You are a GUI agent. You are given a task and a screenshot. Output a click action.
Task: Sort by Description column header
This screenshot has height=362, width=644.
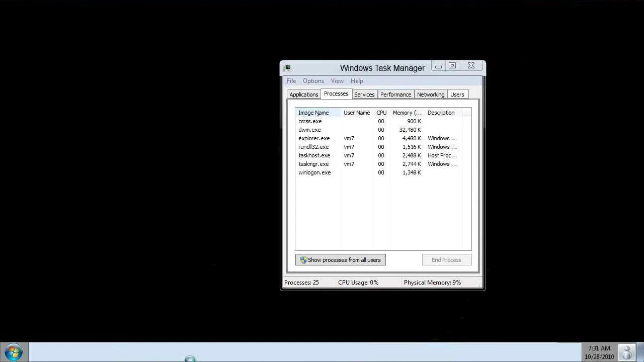(443, 113)
